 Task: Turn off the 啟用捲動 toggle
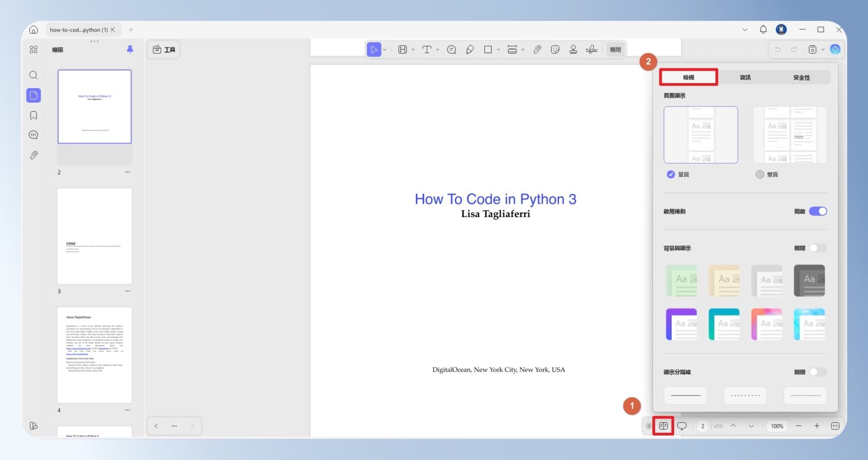818,211
